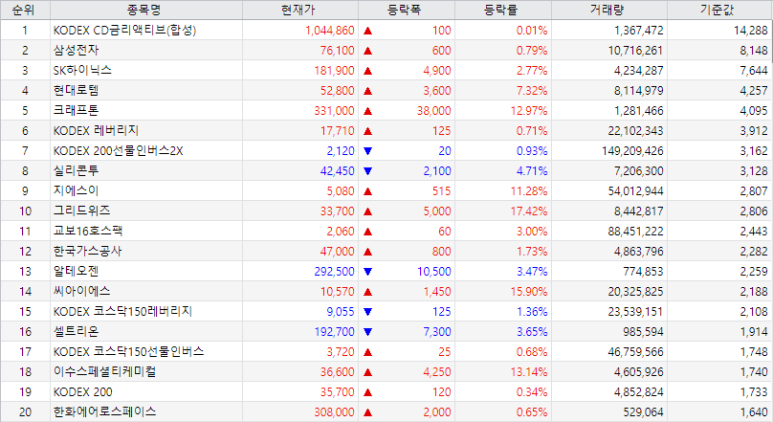Click the up arrow in 삼성전자 row
Viewport: 773px width, 422px height.
368,51
